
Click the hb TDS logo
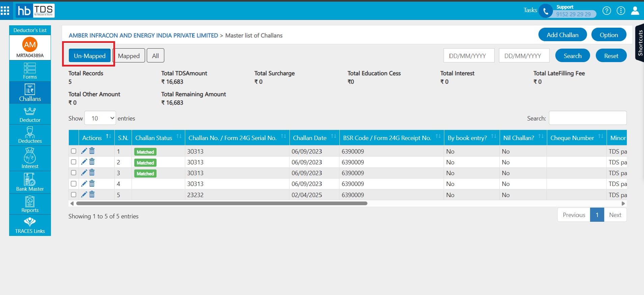[35, 11]
